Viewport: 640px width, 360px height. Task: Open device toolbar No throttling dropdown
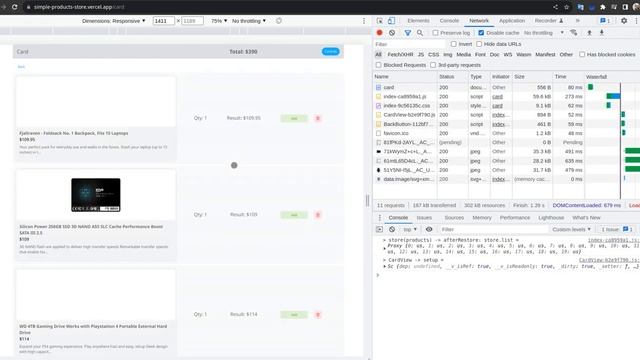(x=249, y=21)
